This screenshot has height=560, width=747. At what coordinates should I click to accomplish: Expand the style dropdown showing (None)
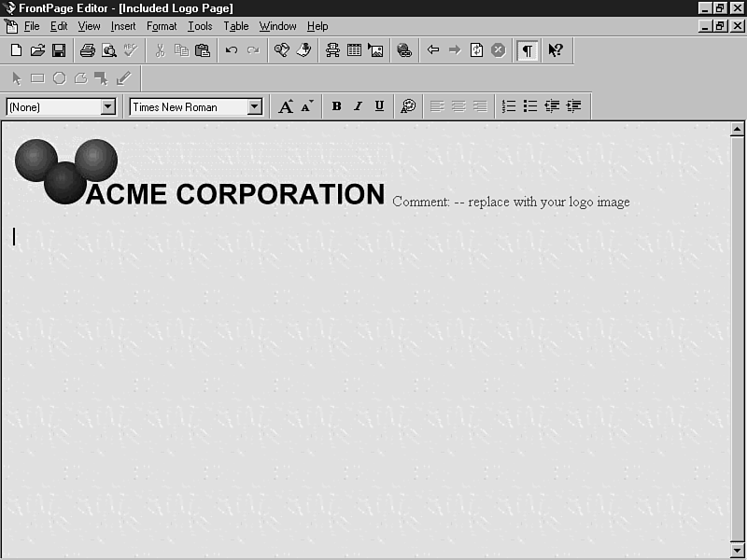(107, 107)
